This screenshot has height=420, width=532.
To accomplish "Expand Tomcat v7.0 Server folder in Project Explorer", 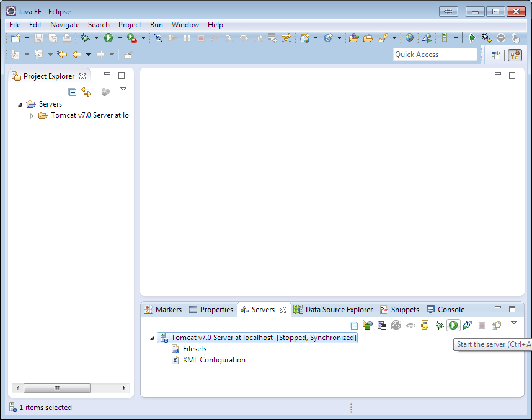I will click(x=32, y=116).
